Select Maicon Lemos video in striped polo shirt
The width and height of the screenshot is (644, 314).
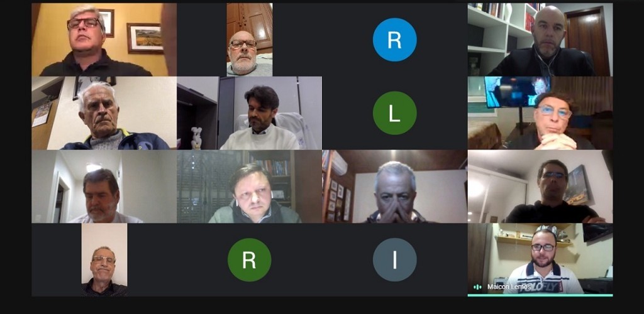[x=540, y=259]
